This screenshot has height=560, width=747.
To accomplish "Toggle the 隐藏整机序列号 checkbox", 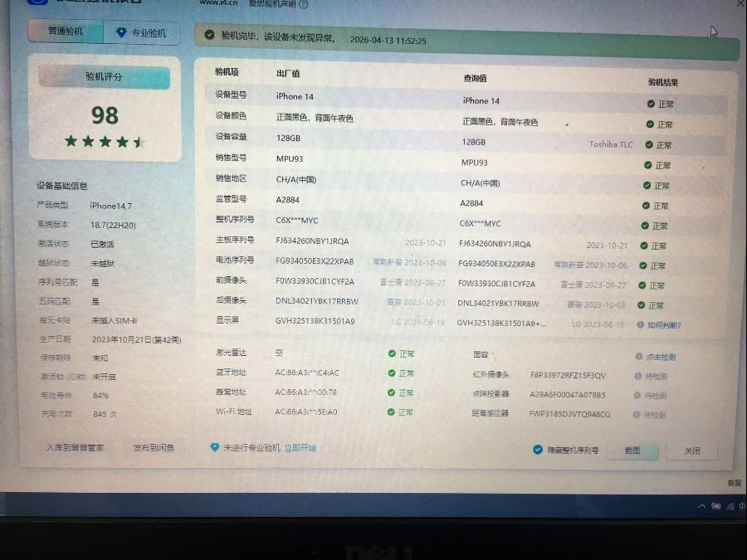I will point(538,450).
